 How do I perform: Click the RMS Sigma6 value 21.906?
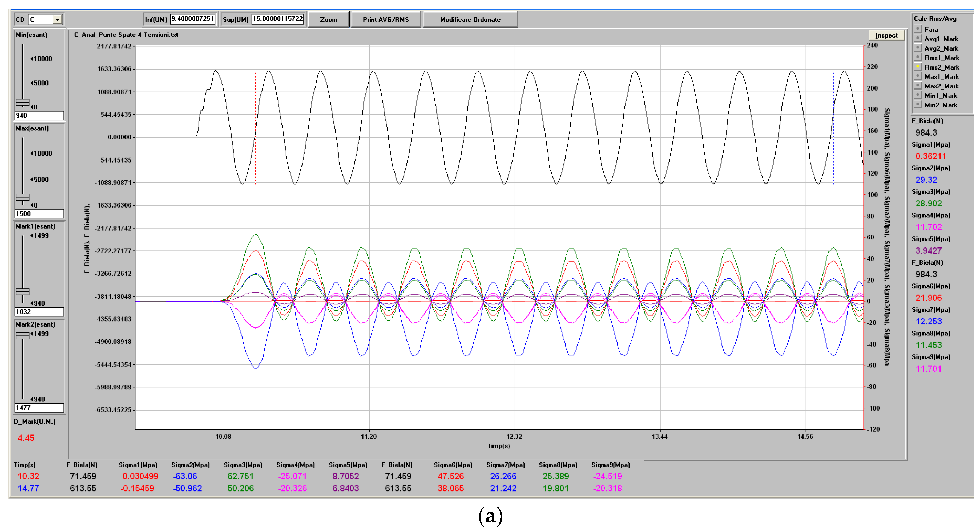tap(929, 298)
